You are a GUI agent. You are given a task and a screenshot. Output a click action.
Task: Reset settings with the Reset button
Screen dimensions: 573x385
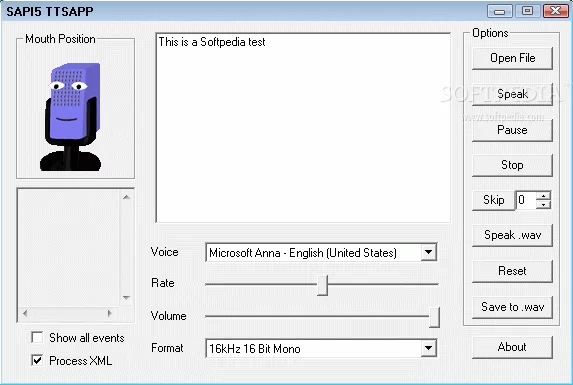512,271
